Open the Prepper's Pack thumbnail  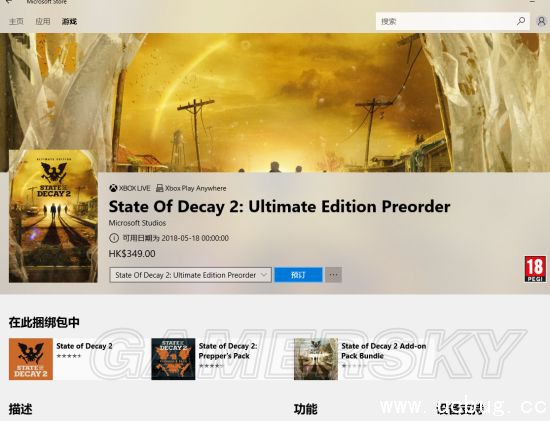pos(173,359)
